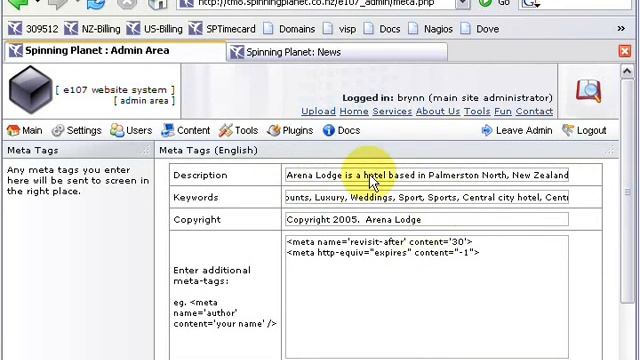640x360 pixels.
Task: Open the Main admin menu
Action: [x=25, y=130]
